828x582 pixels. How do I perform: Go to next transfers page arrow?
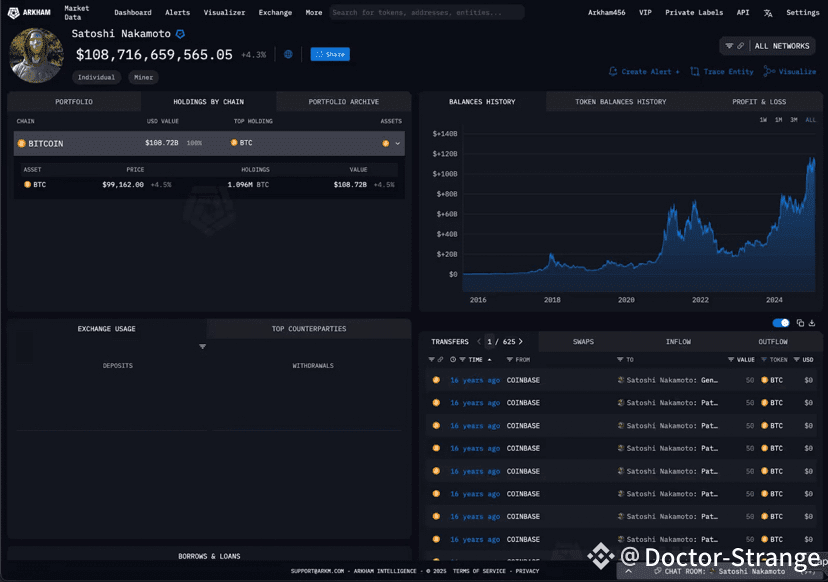[x=520, y=342]
